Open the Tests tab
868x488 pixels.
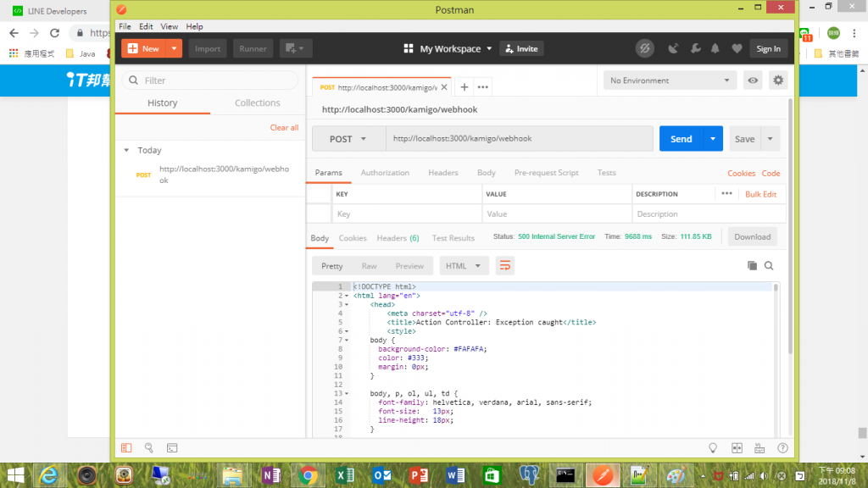pos(606,173)
